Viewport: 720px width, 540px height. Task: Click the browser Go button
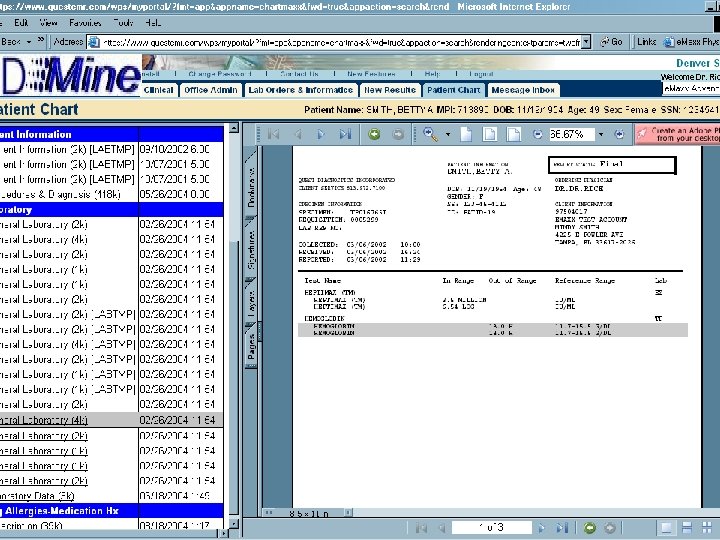tap(612, 42)
